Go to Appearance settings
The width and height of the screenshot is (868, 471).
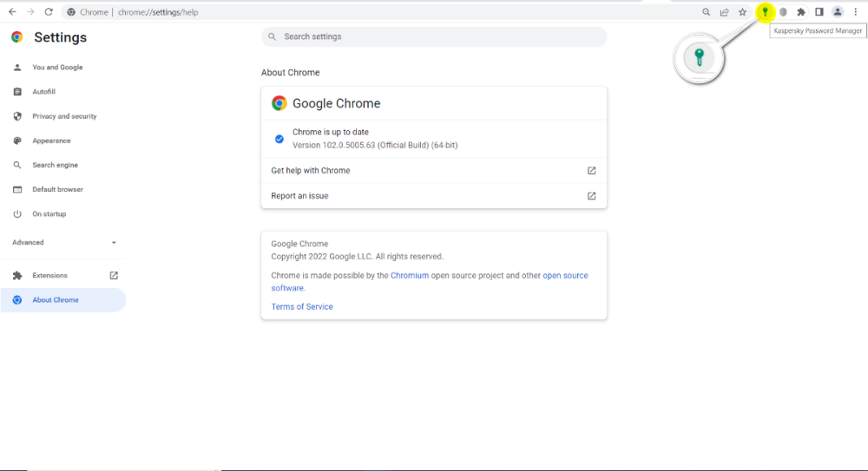[51, 141]
